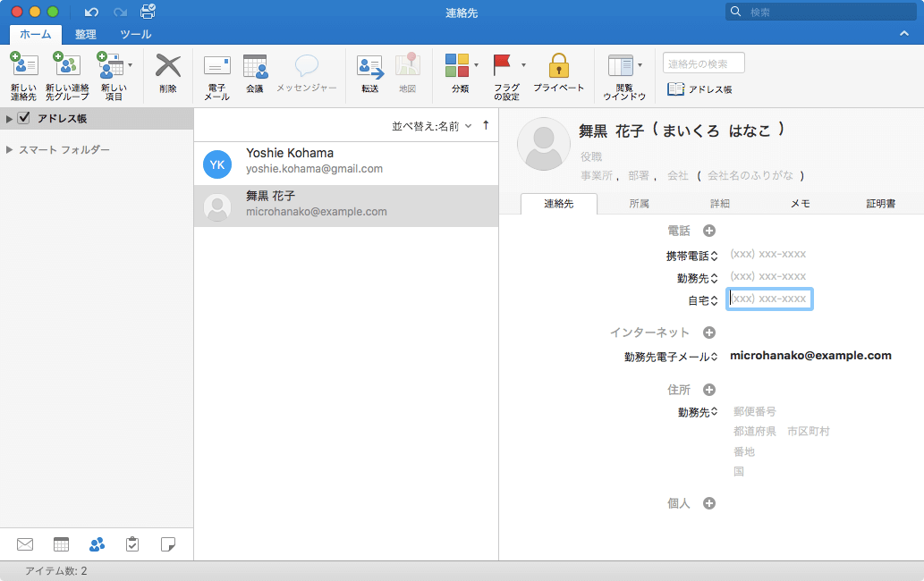Click the 勤務先 phone number field
This screenshot has height=581, width=924.
tap(768, 277)
